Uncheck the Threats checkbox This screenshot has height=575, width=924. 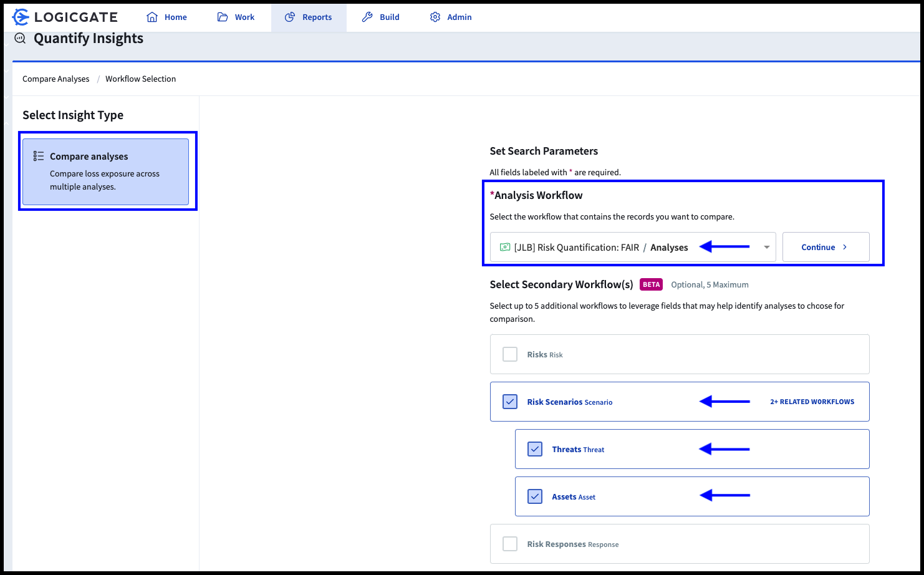point(535,449)
